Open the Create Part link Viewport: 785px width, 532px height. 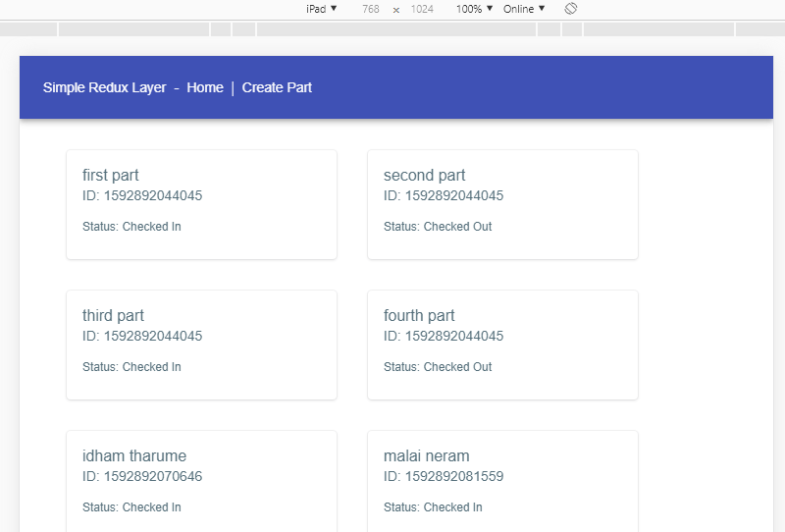[277, 87]
